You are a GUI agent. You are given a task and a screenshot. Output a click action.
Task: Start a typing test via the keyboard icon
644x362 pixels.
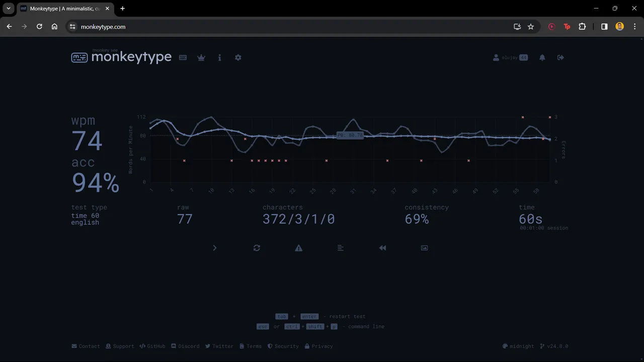(x=183, y=58)
